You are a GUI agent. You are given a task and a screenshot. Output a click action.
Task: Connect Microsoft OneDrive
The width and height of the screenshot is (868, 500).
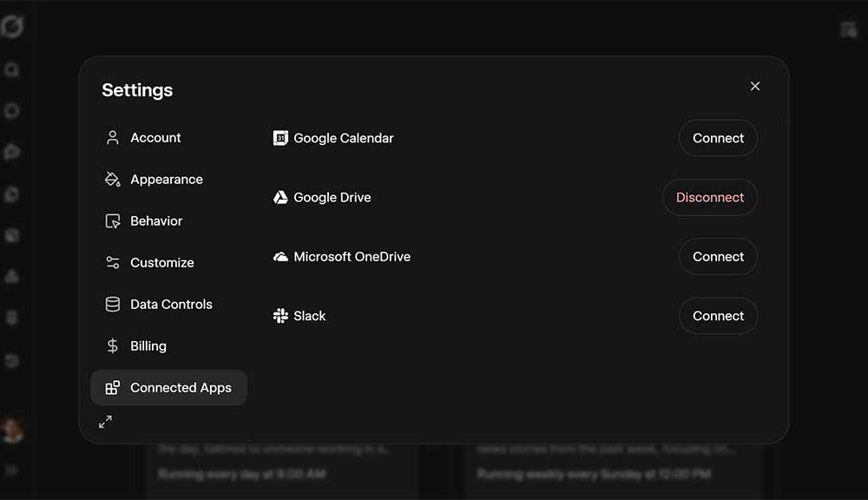coord(718,256)
